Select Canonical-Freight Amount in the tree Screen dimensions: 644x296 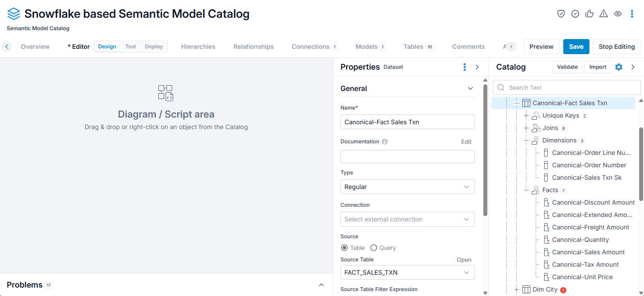[x=590, y=227]
